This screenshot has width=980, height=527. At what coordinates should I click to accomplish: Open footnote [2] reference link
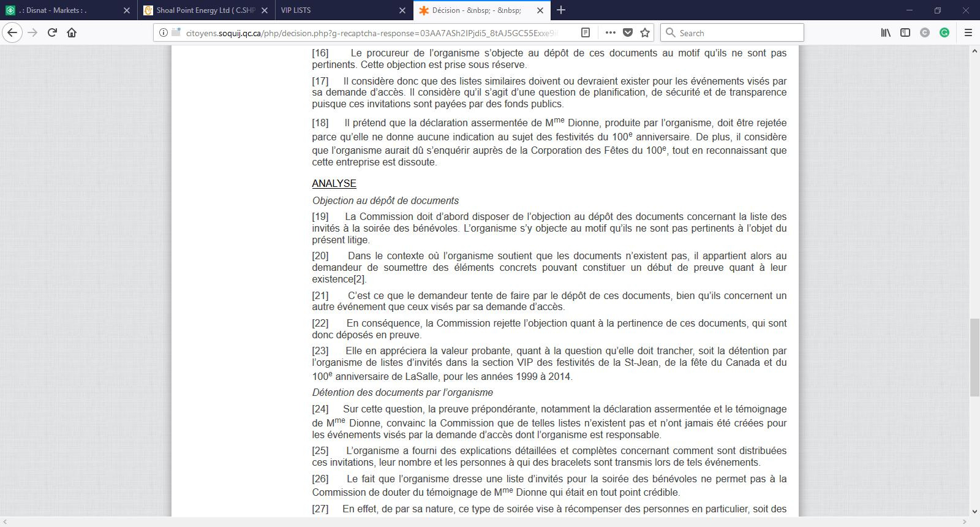(x=359, y=279)
